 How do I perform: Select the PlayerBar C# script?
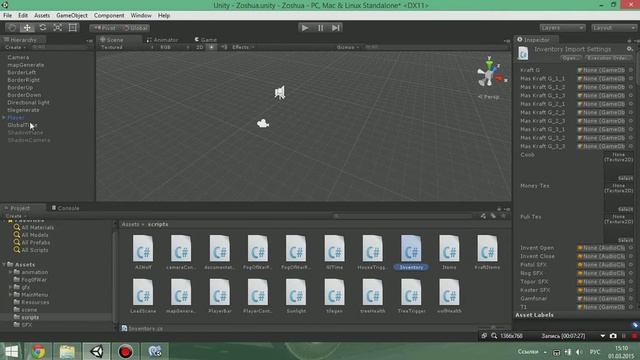pyautogui.click(x=220, y=296)
